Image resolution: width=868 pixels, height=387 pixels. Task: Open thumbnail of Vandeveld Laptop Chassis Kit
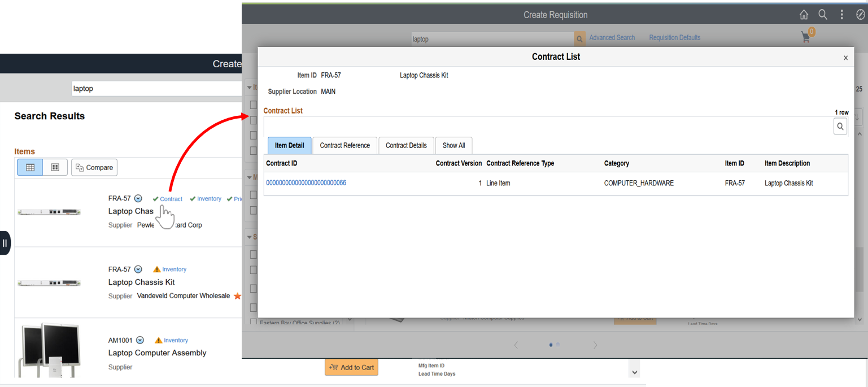click(x=49, y=282)
